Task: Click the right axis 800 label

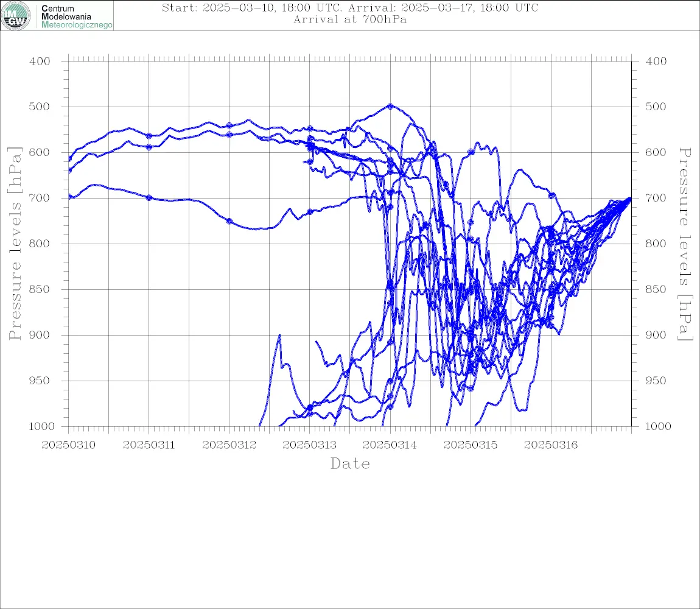Action: pos(656,244)
